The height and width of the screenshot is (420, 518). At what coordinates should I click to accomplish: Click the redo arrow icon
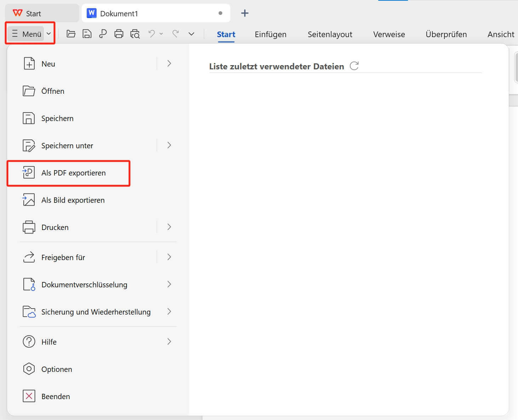click(175, 34)
